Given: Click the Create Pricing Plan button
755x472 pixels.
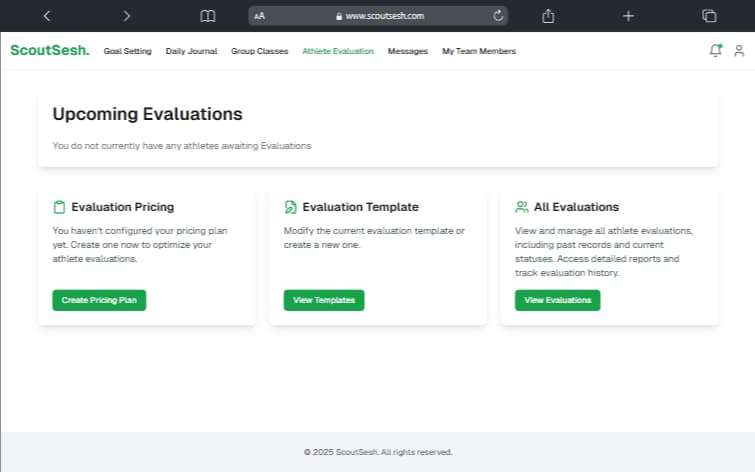Looking at the screenshot, I should click(x=99, y=300).
